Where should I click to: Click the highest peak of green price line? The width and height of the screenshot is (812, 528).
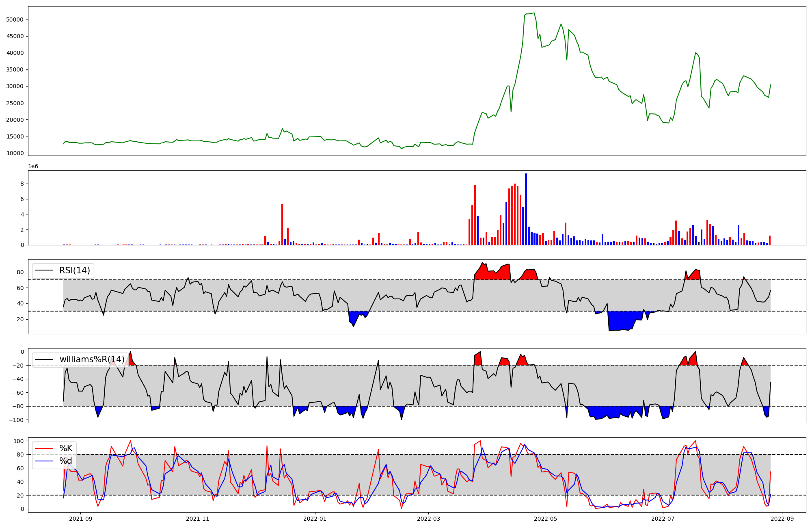pyautogui.click(x=534, y=13)
